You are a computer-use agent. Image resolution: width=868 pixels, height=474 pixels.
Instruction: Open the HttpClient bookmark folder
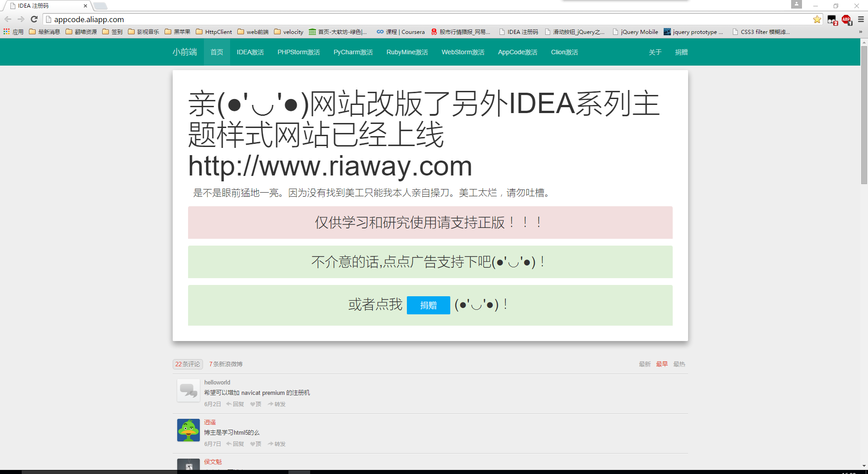pos(214,32)
